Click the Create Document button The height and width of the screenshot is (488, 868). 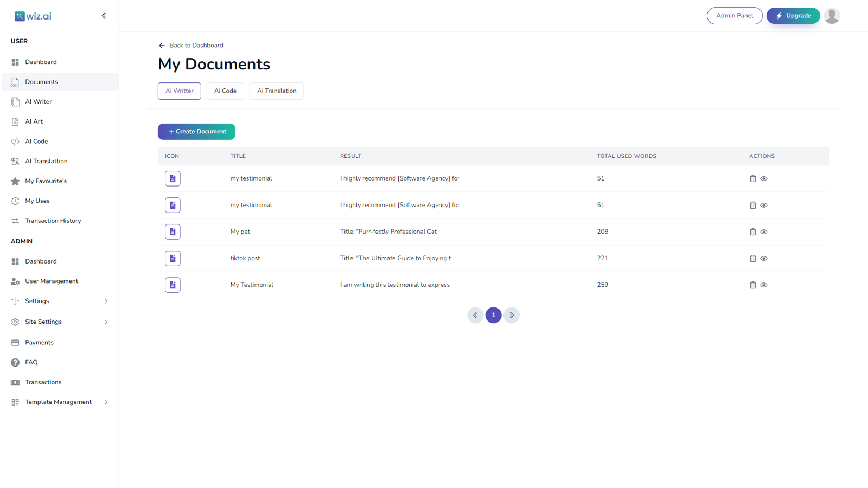tap(196, 131)
